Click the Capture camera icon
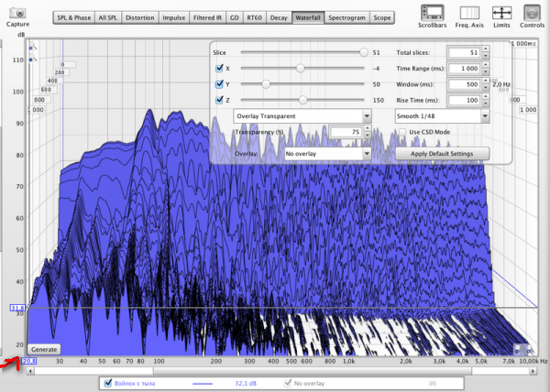This screenshot has width=550, height=392. 16,15
